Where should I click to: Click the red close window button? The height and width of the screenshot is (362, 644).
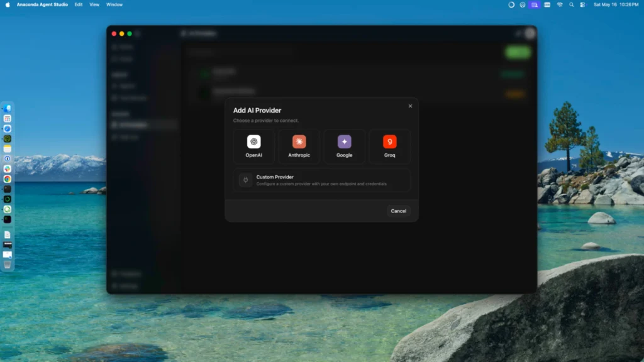114,34
